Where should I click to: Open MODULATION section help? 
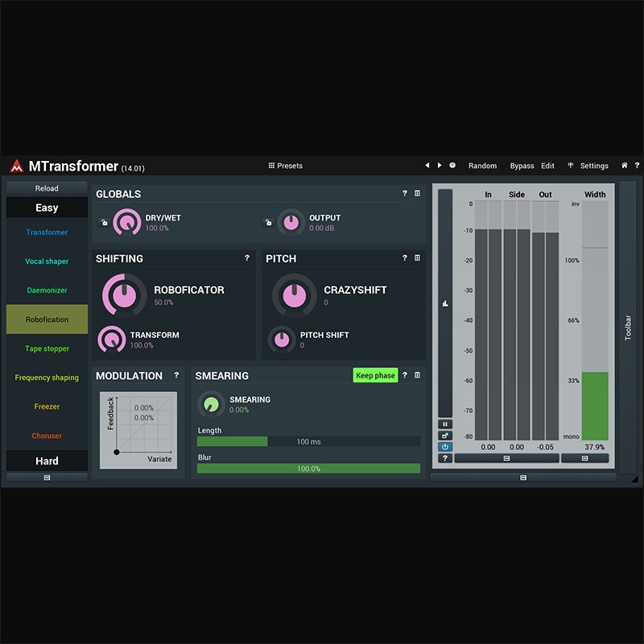[x=176, y=375]
